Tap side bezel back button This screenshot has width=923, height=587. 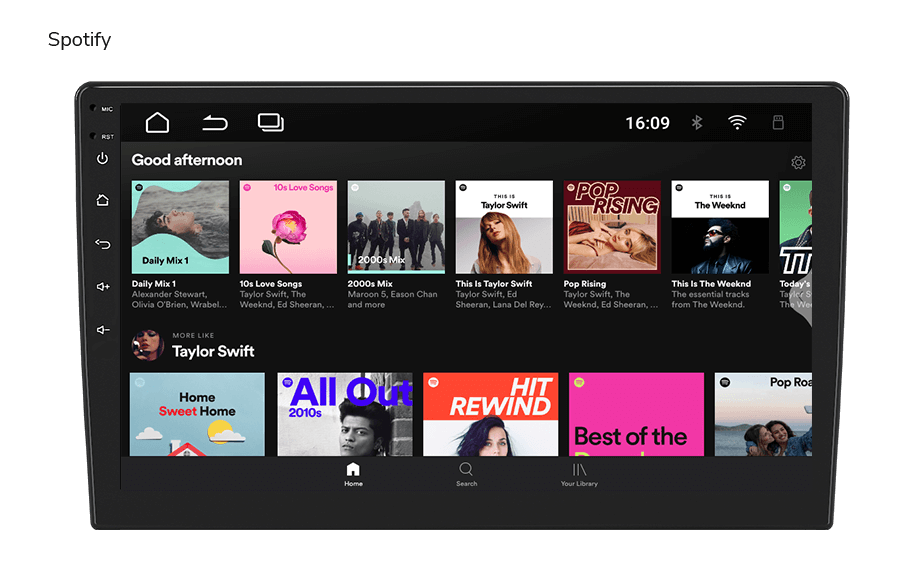tap(103, 244)
